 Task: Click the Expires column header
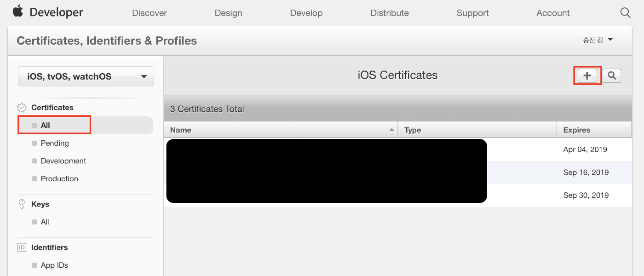click(x=594, y=130)
